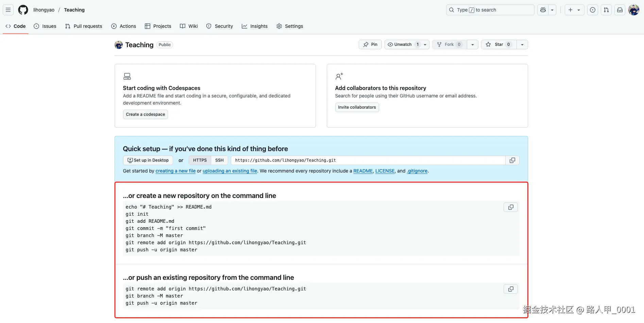Go to the Actions tab
Image resolution: width=644 pixels, height=323 pixels.
point(124,26)
